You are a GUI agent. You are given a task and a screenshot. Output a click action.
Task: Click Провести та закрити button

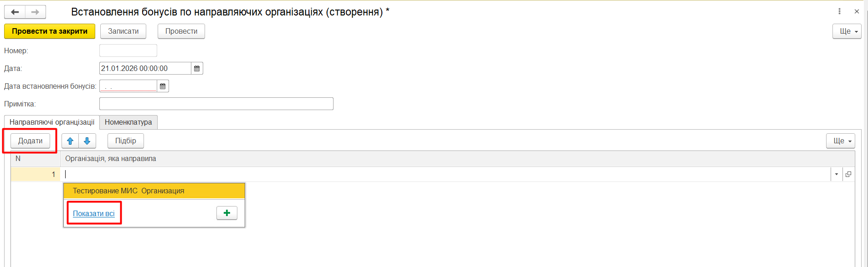(50, 31)
